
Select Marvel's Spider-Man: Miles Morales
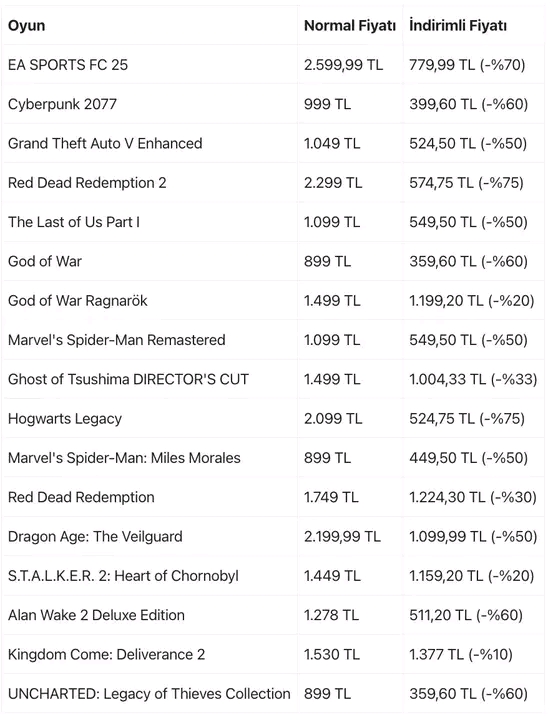pyautogui.click(x=124, y=458)
